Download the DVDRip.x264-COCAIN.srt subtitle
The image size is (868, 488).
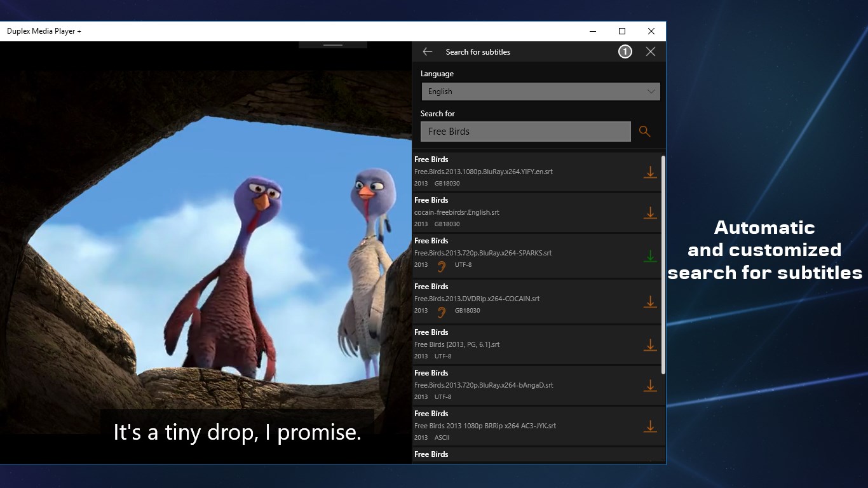[x=650, y=302]
